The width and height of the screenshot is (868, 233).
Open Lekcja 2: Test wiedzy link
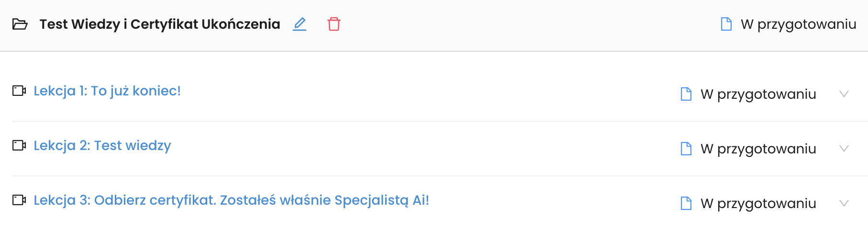pos(102,145)
